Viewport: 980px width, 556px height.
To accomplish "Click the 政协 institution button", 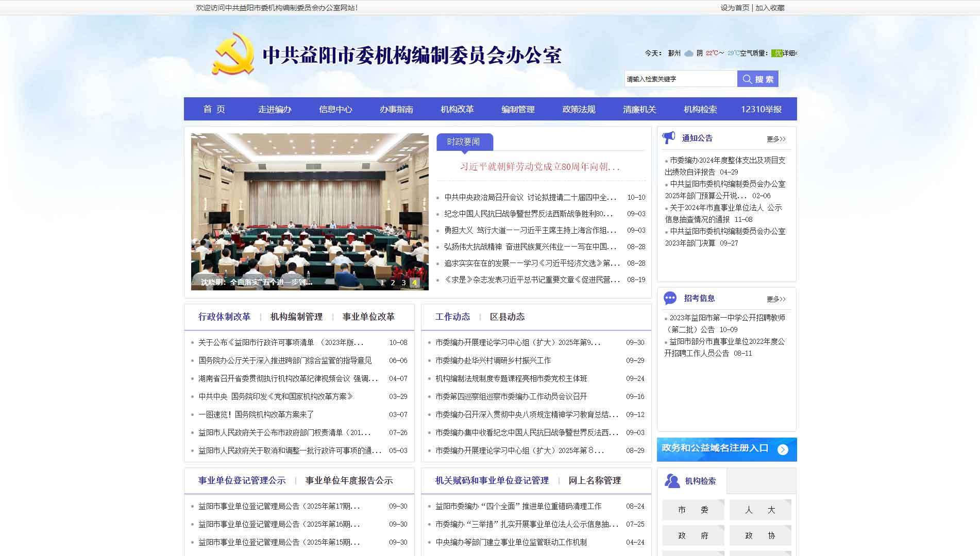I will [x=760, y=535].
